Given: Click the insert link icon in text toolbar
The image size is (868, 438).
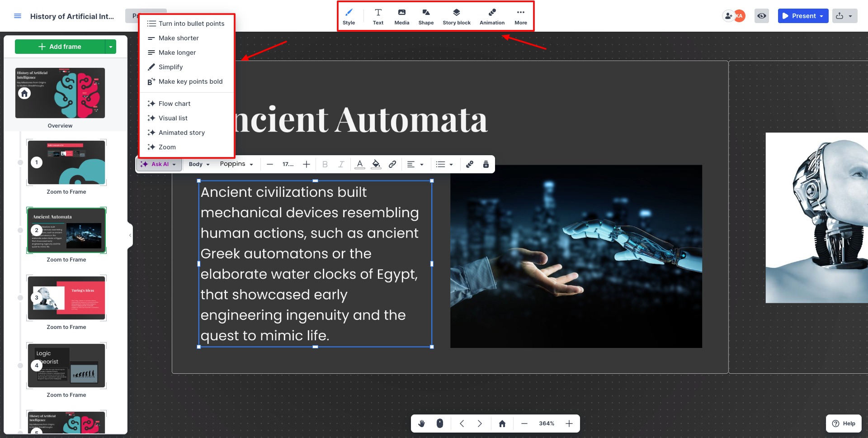Looking at the screenshot, I should [392, 164].
